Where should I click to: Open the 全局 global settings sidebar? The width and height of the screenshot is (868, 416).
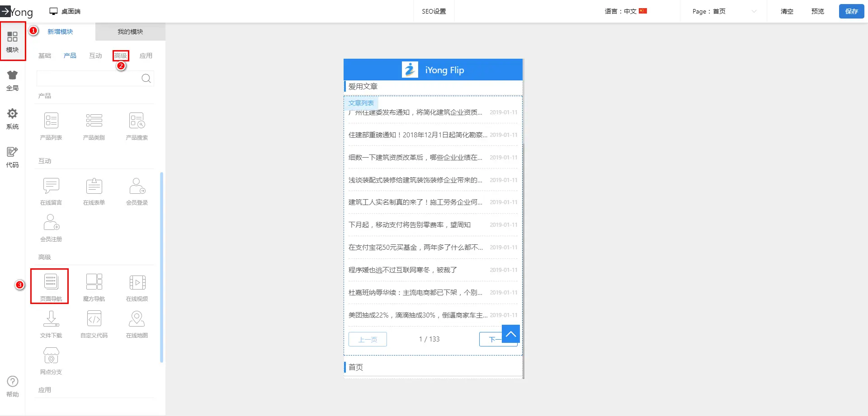click(12, 80)
